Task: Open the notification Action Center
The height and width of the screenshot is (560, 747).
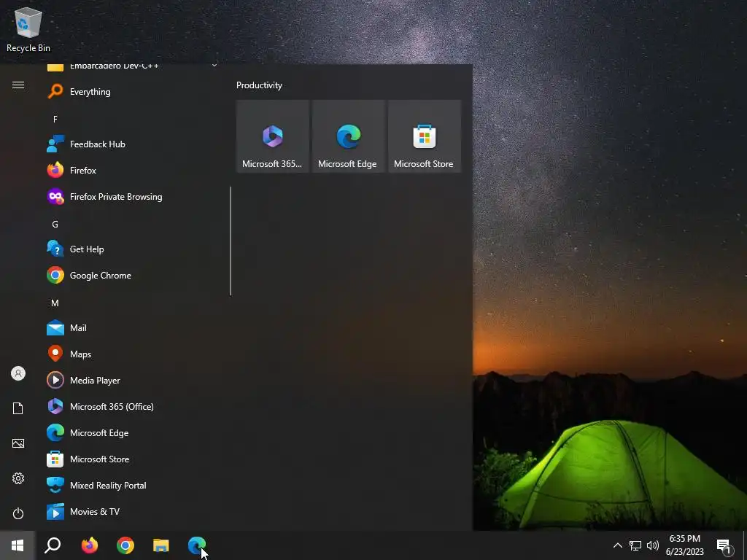Action: 724,545
